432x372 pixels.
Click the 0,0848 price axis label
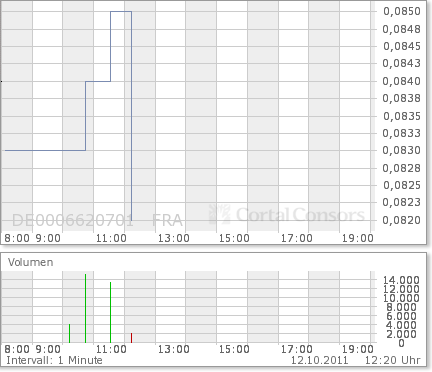click(x=402, y=29)
